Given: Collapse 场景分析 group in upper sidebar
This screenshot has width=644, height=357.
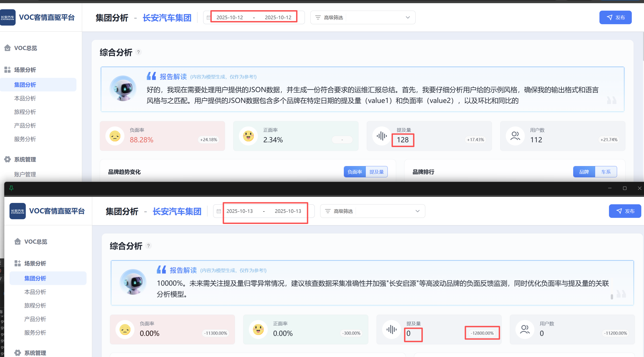Looking at the screenshot, I should tap(25, 70).
